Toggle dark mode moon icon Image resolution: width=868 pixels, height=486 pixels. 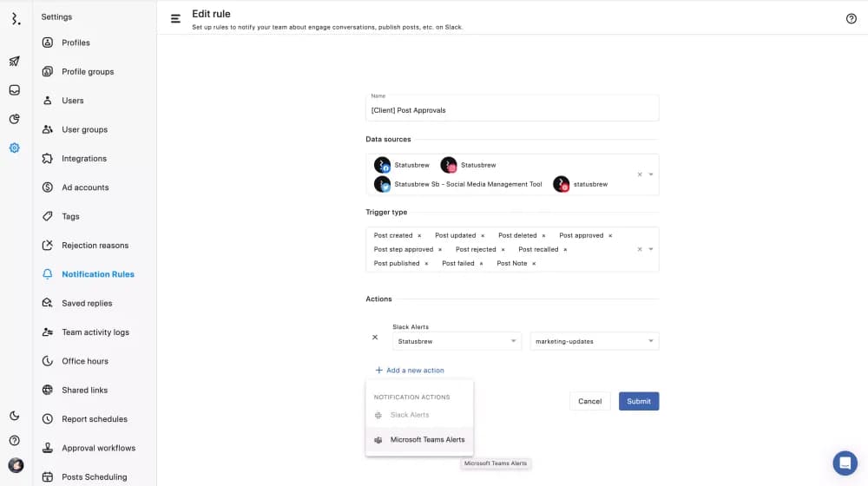point(15,416)
